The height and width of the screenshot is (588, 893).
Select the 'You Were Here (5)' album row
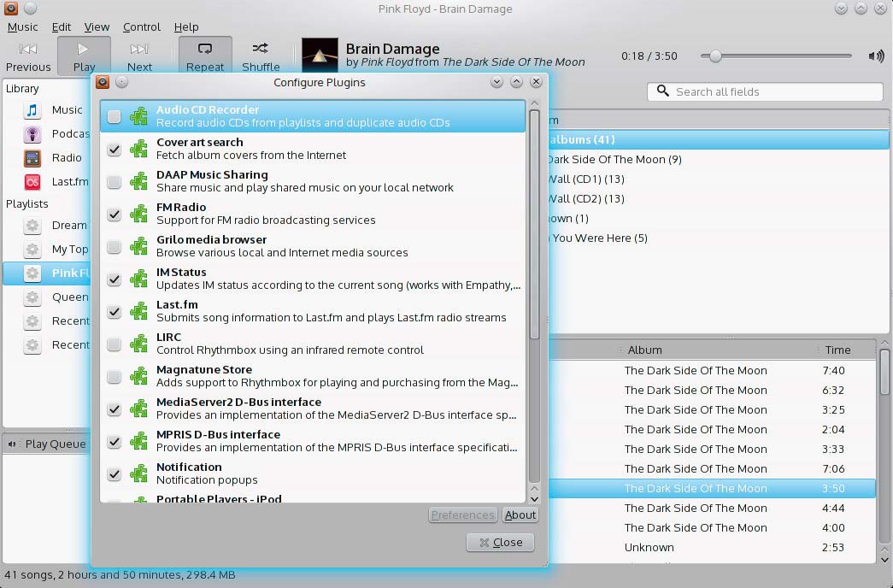pos(718,238)
